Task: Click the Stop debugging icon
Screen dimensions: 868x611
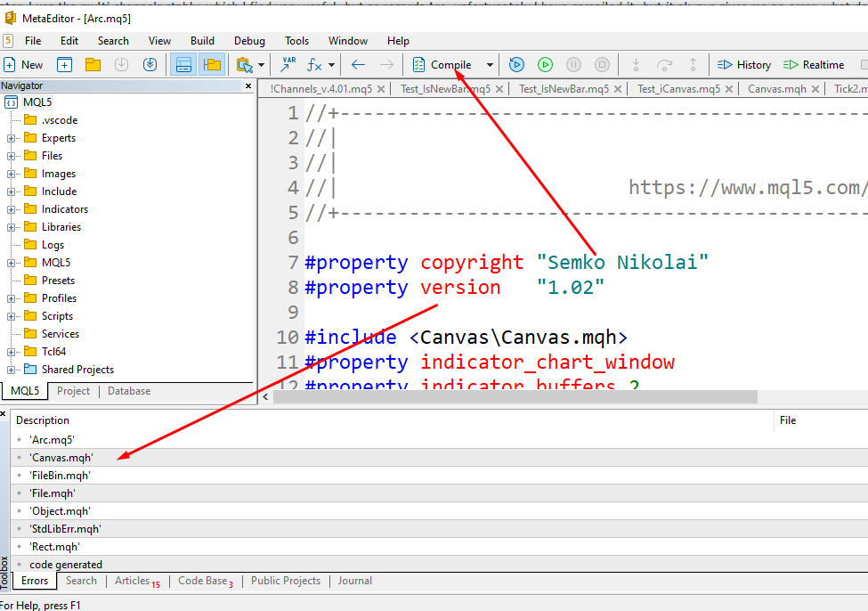Action: (602, 64)
